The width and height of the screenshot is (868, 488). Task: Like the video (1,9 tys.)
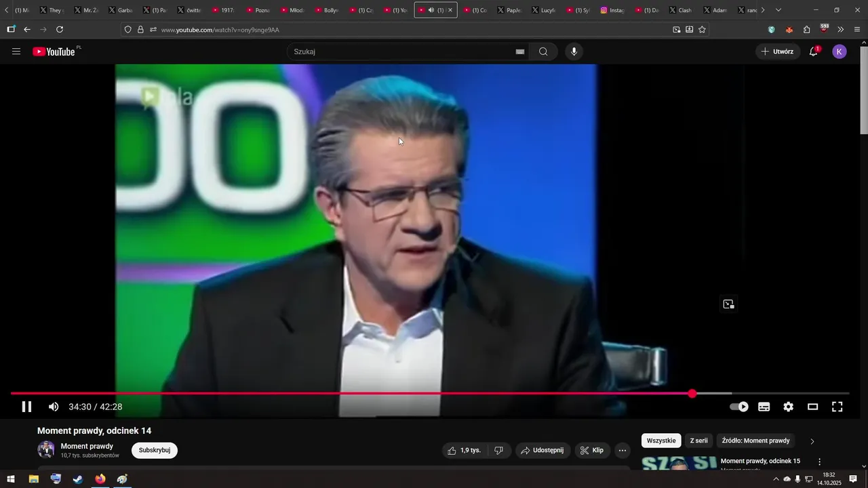click(x=465, y=450)
